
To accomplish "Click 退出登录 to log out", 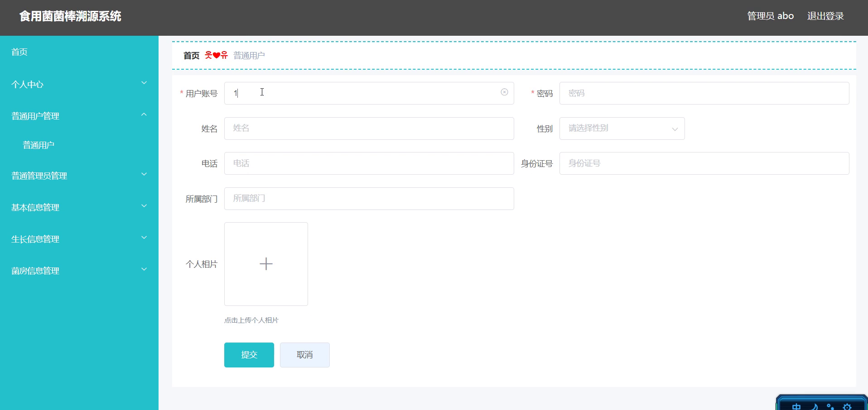I will point(825,16).
